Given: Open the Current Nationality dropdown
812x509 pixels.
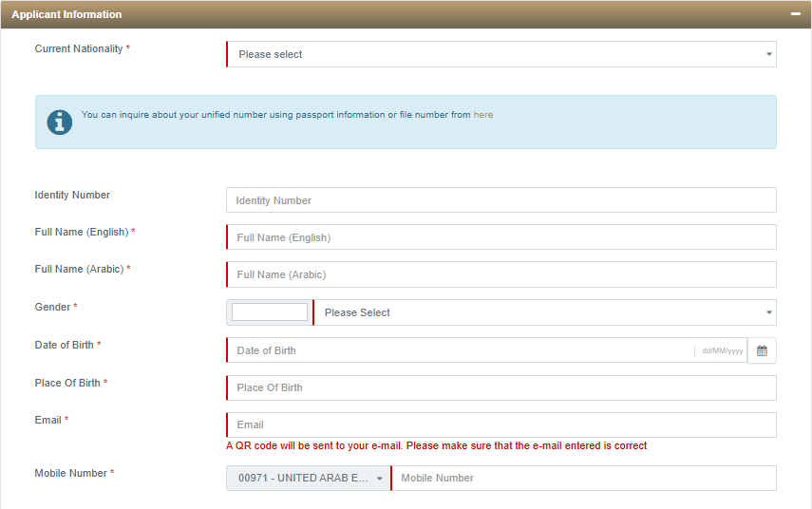Looking at the screenshot, I should pyautogui.click(x=501, y=54).
